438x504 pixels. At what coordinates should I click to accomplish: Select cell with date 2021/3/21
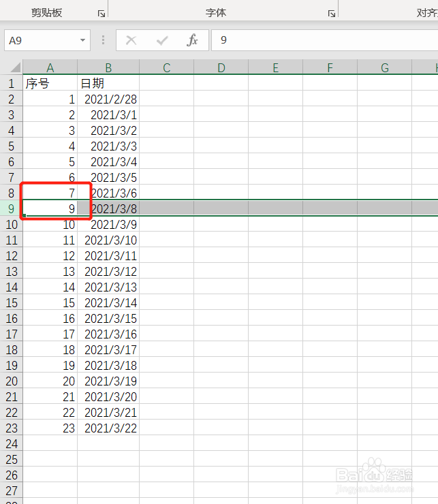(108, 412)
